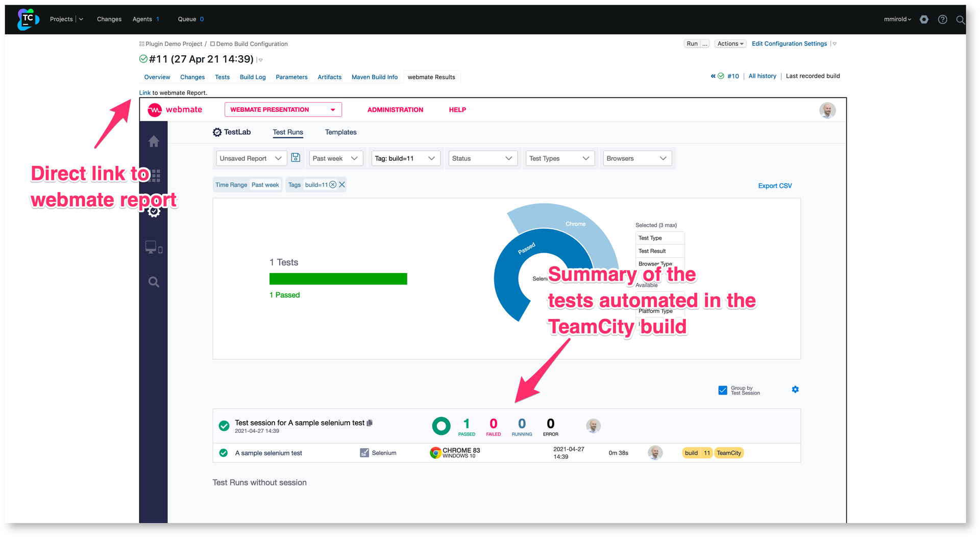Open All history link

pos(762,76)
